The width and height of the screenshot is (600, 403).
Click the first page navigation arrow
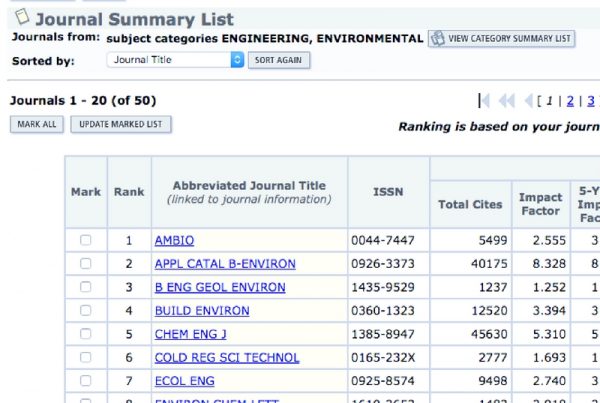(x=485, y=100)
